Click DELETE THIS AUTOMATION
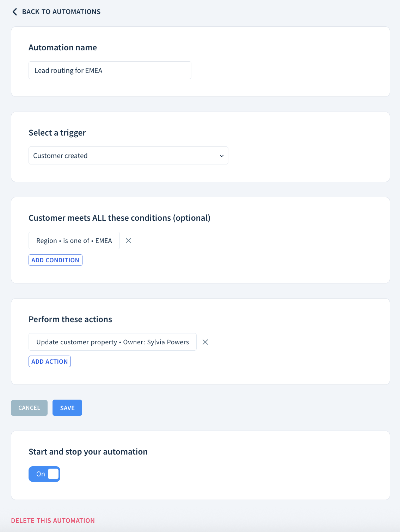This screenshot has height=532, width=400. [53, 520]
